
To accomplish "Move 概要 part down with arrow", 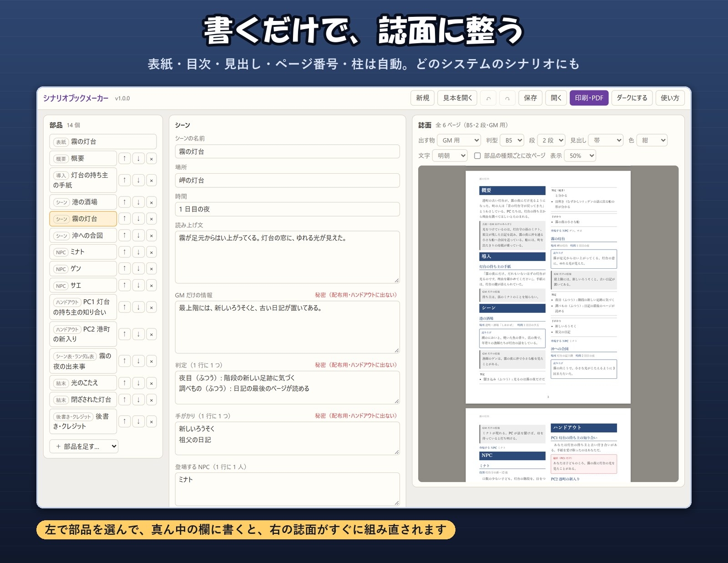I will click(x=138, y=158).
